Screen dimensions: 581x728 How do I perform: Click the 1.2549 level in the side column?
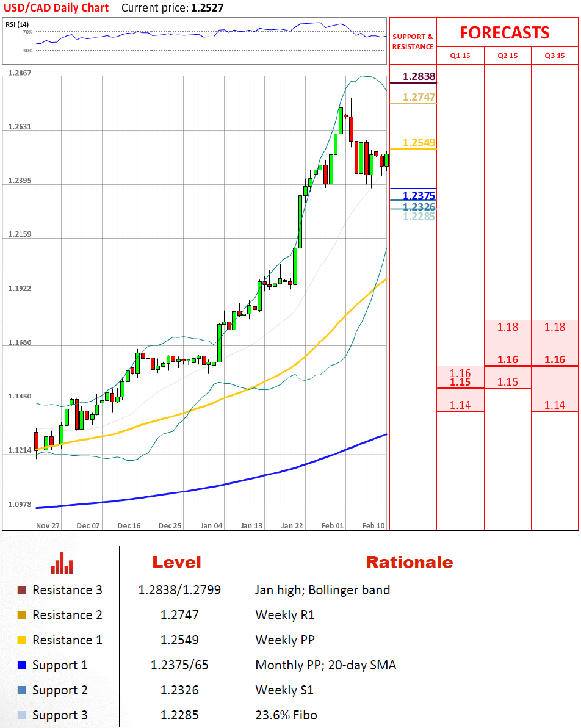pyautogui.click(x=419, y=143)
